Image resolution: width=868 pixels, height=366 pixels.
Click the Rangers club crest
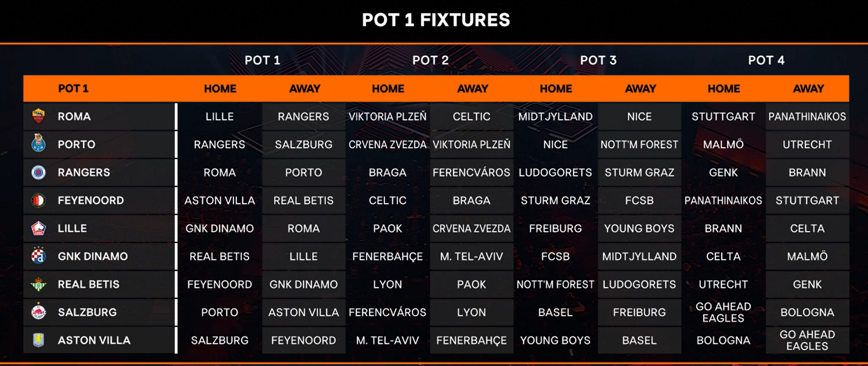(x=39, y=172)
